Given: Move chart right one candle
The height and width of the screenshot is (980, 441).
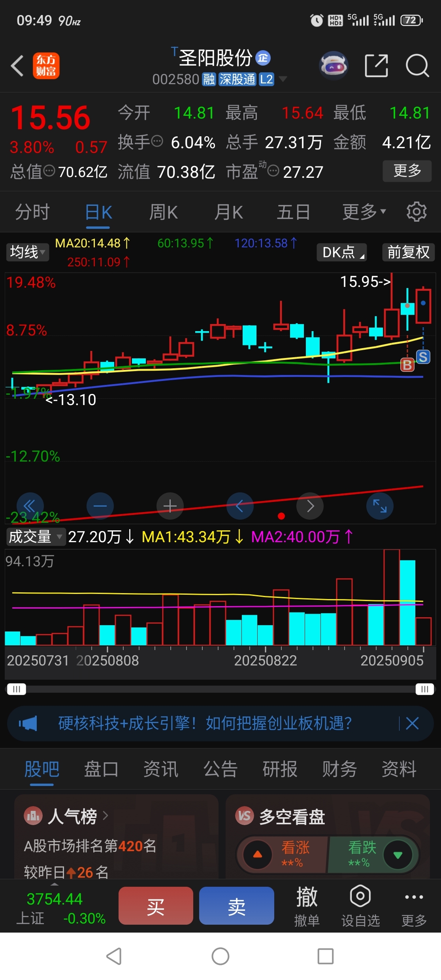Looking at the screenshot, I should (x=310, y=506).
